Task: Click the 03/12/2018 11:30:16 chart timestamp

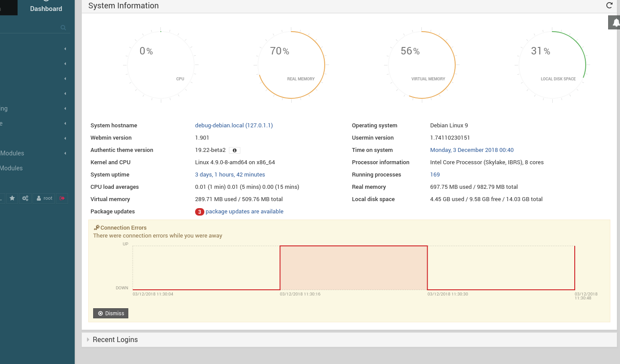Action: 300,294
